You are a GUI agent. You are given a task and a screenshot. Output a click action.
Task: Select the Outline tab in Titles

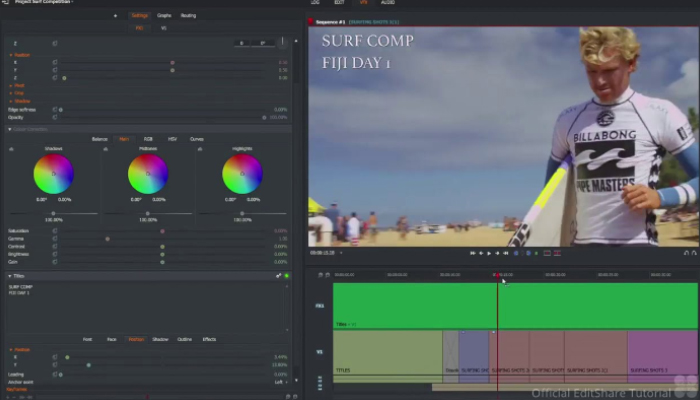tap(184, 339)
